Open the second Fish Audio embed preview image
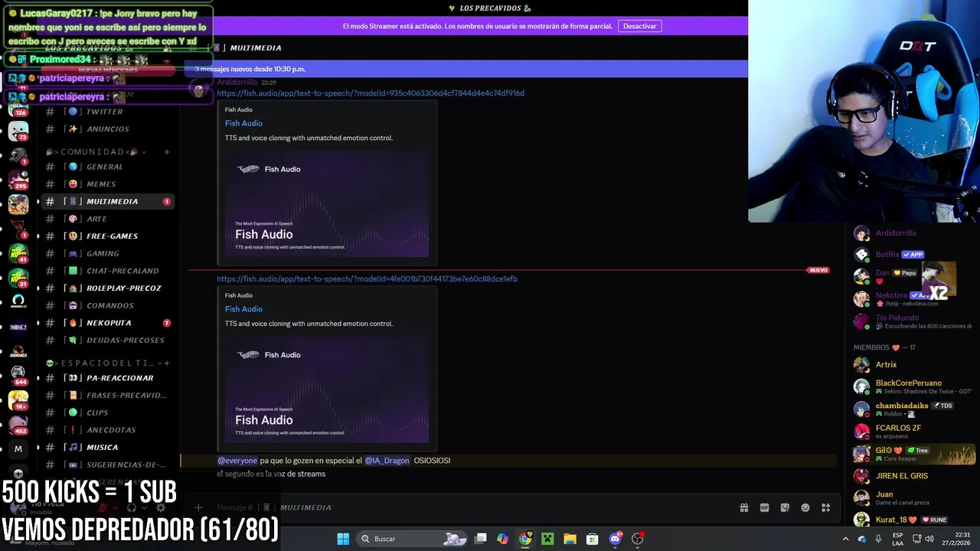980x551 pixels. (327, 390)
